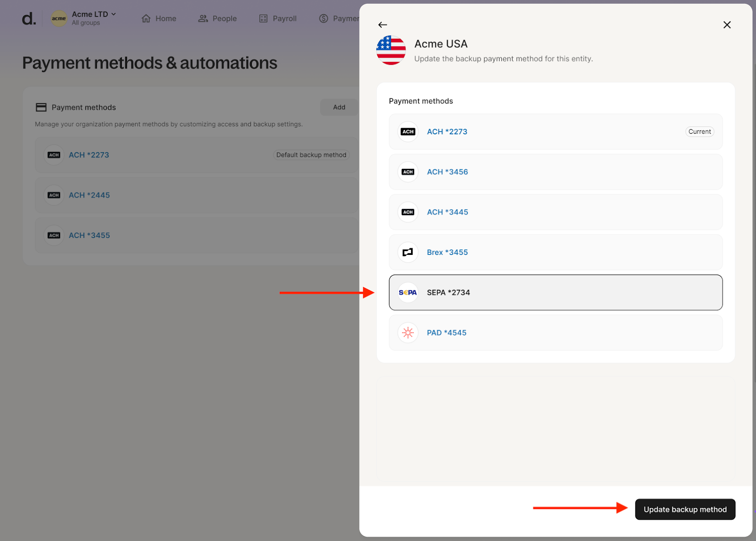This screenshot has width=756, height=541.
Task: Click the Add payment method button
Action: pos(339,107)
